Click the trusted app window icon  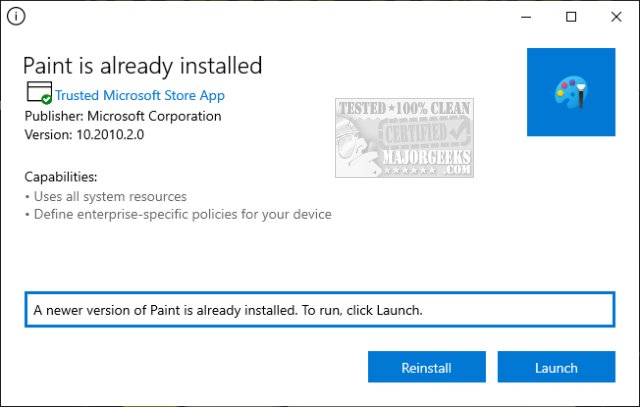click(38, 94)
